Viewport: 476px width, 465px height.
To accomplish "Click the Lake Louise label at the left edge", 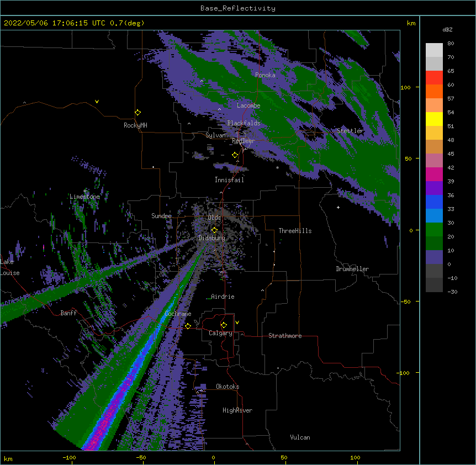I will [x=10, y=267].
